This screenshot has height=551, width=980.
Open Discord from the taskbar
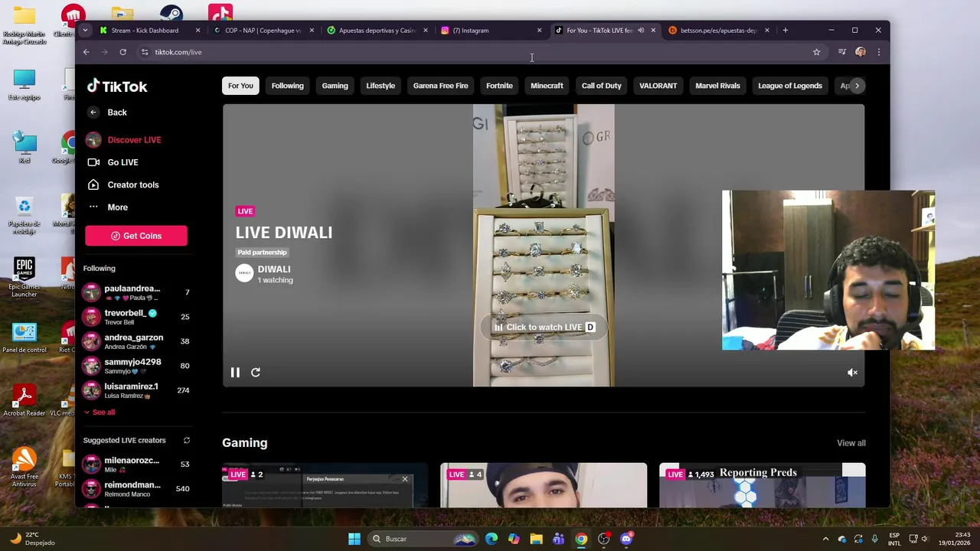coord(626,539)
